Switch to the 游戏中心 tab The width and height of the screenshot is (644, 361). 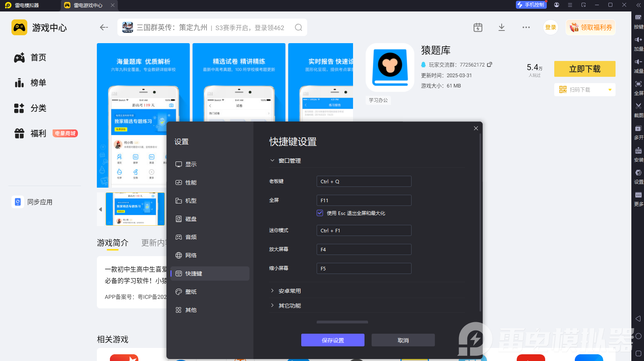[88, 6]
